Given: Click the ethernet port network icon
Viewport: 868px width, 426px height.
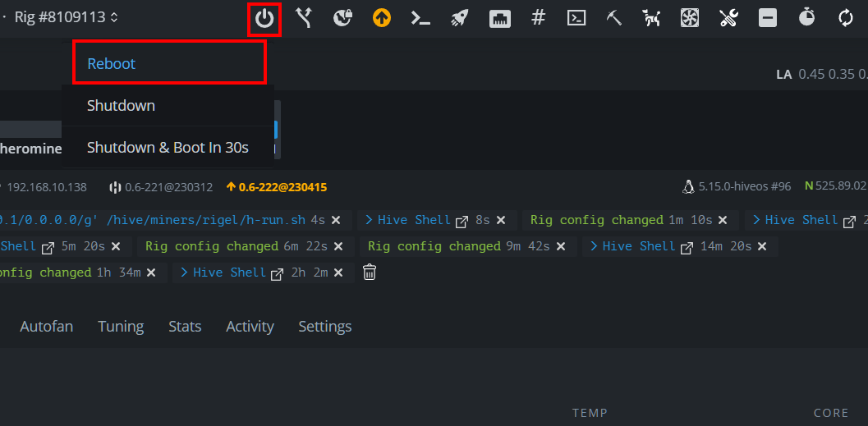Looking at the screenshot, I should click(x=499, y=19).
